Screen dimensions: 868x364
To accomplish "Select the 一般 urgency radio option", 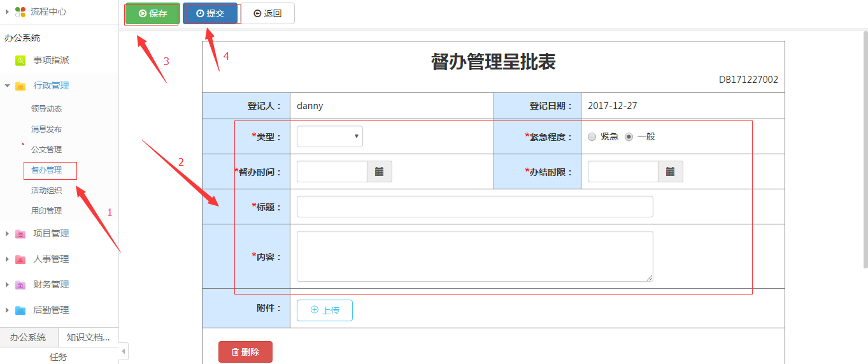I will pyautogui.click(x=629, y=136).
